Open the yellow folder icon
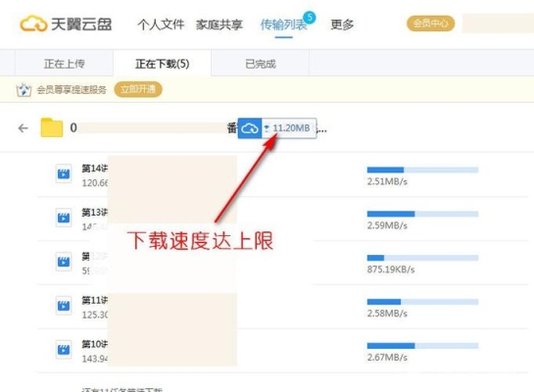This screenshot has height=392, width=534. point(52,127)
